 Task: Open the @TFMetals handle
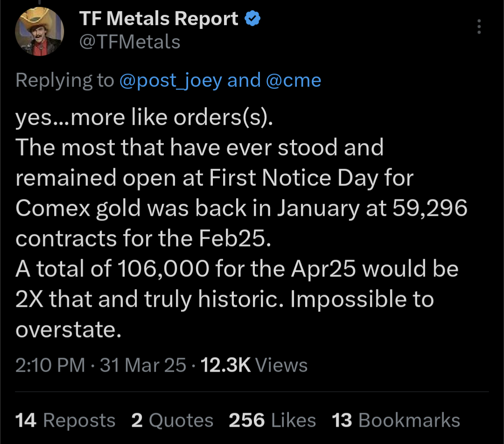[x=130, y=42]
